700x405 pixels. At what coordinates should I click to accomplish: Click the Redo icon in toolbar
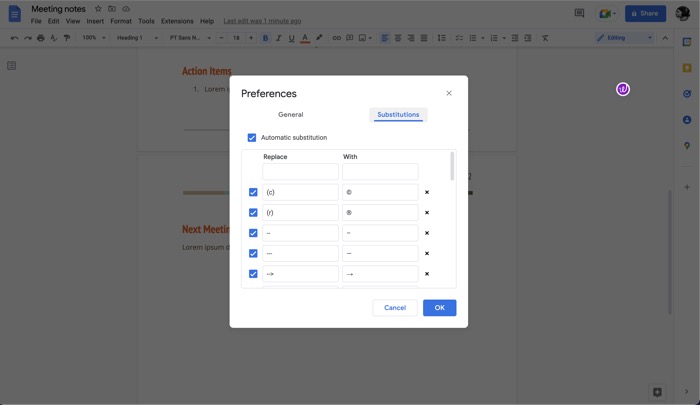(28, 38)
